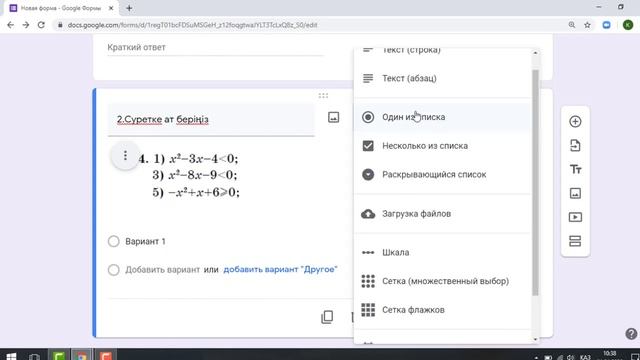Image resolution: width=640 pixels, height=360 pixels.
Task: Grab the question drag handle dots
Action: pyautogui.click(x=323, y=96)
